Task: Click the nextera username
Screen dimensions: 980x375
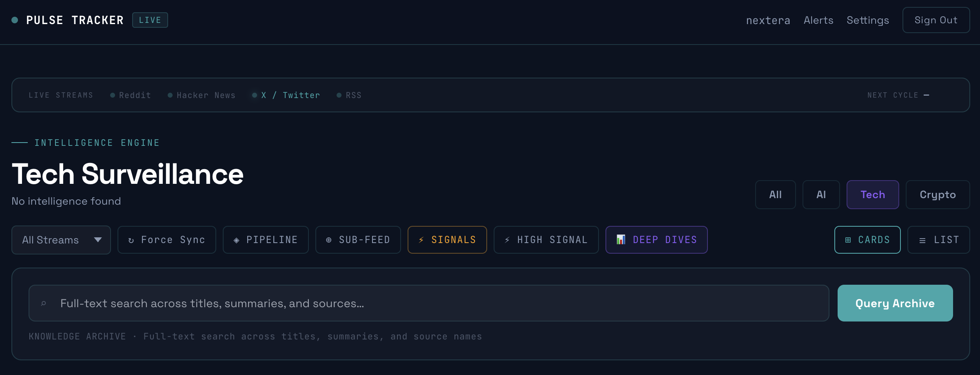Action: 768,20
